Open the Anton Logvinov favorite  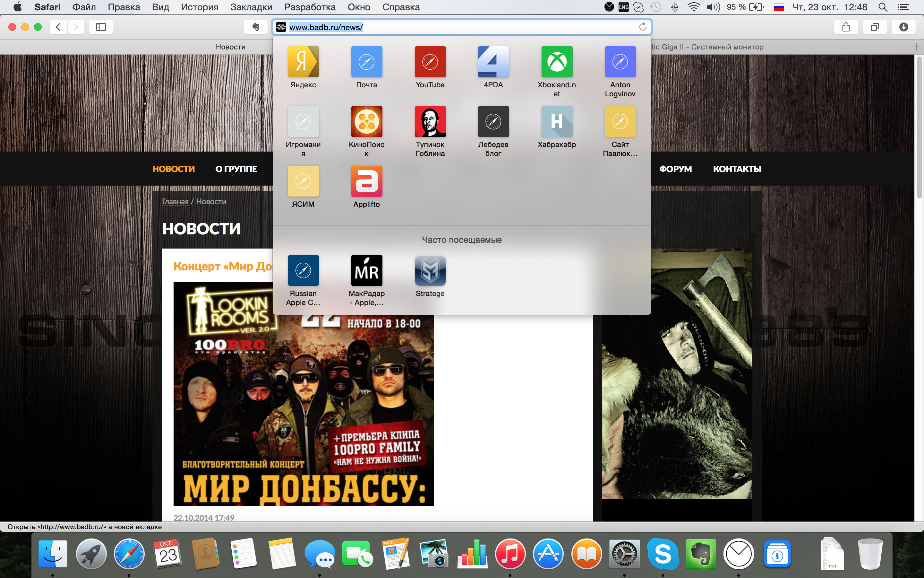click(x=620, y=62)
